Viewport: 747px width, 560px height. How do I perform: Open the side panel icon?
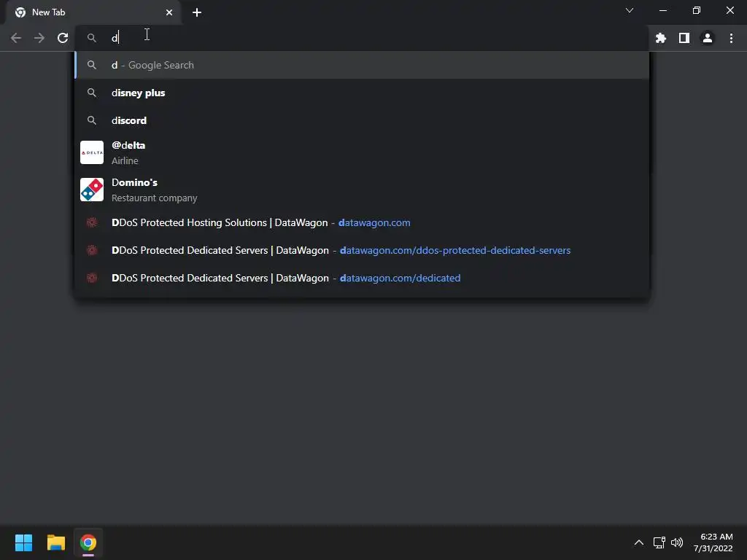tap(684, 38)
